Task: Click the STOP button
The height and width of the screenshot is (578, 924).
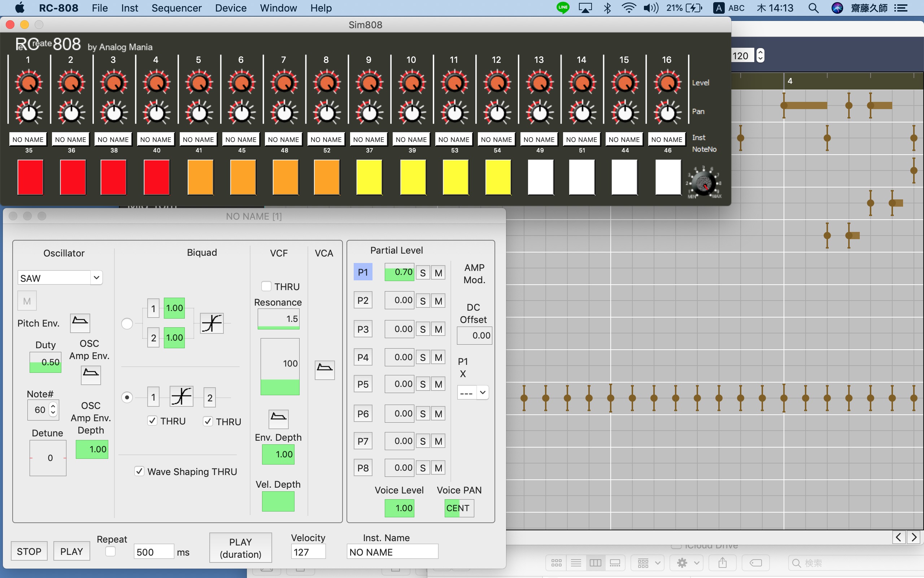Action: pos(29,551)
